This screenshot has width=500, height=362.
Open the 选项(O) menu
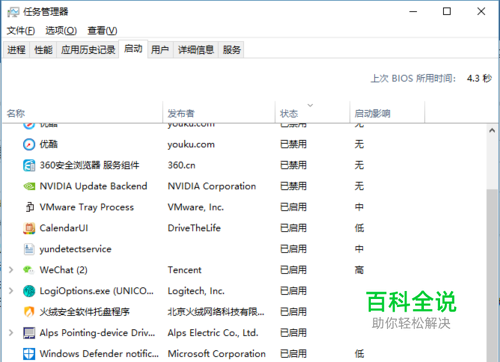click(x=61, y=31)
